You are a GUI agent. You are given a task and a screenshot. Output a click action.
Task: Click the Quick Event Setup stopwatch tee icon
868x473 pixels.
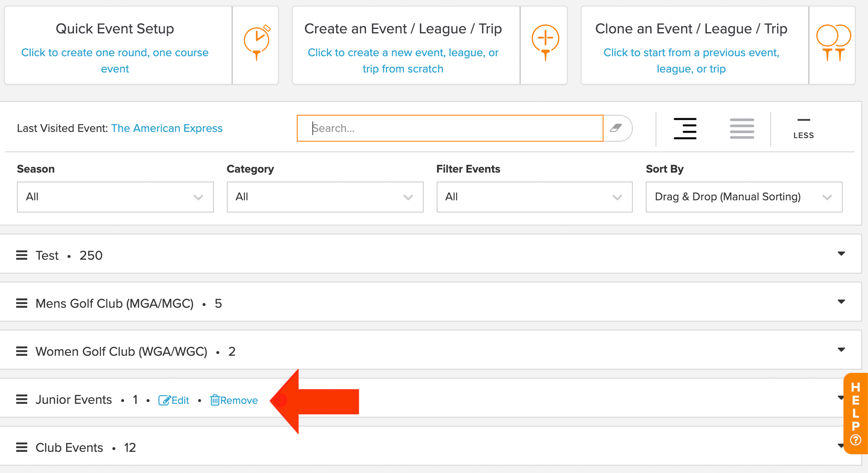257,43
